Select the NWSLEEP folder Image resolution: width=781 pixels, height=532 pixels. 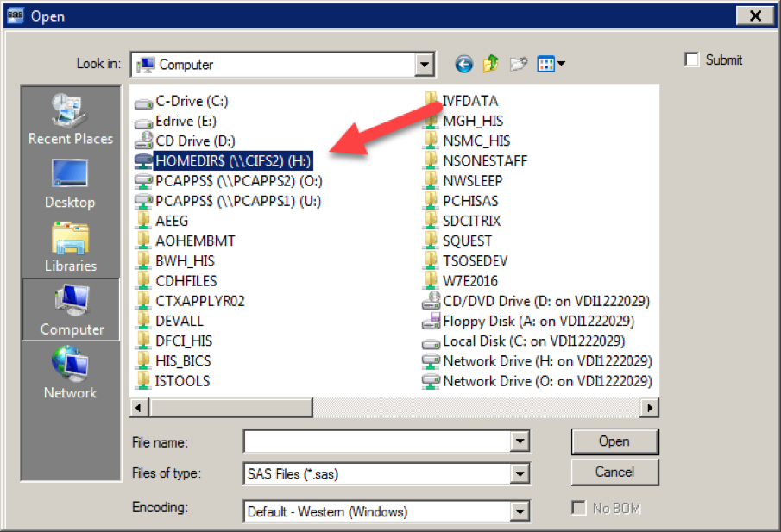click(x=463, y=181)
